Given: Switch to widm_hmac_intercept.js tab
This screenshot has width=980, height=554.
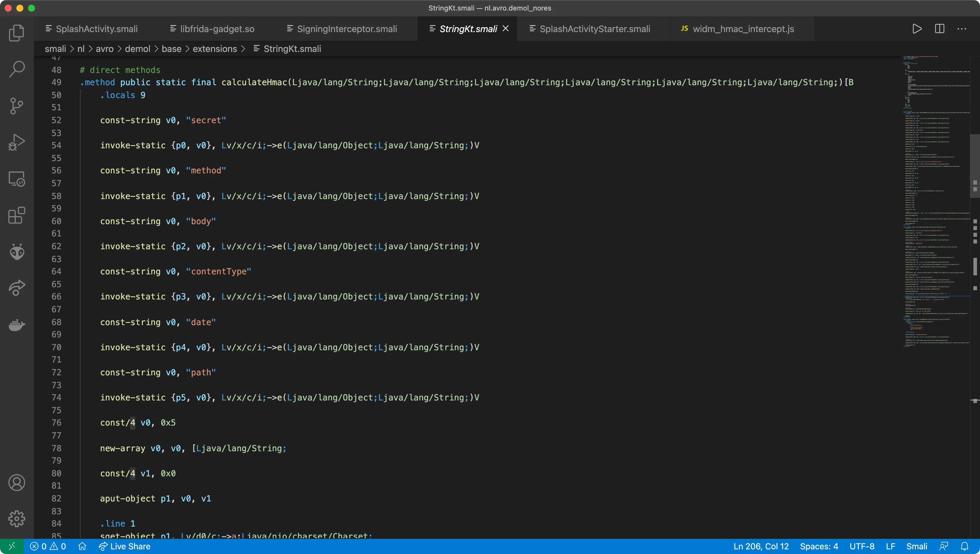Looking at the screenshot, I should coord(743,29).
